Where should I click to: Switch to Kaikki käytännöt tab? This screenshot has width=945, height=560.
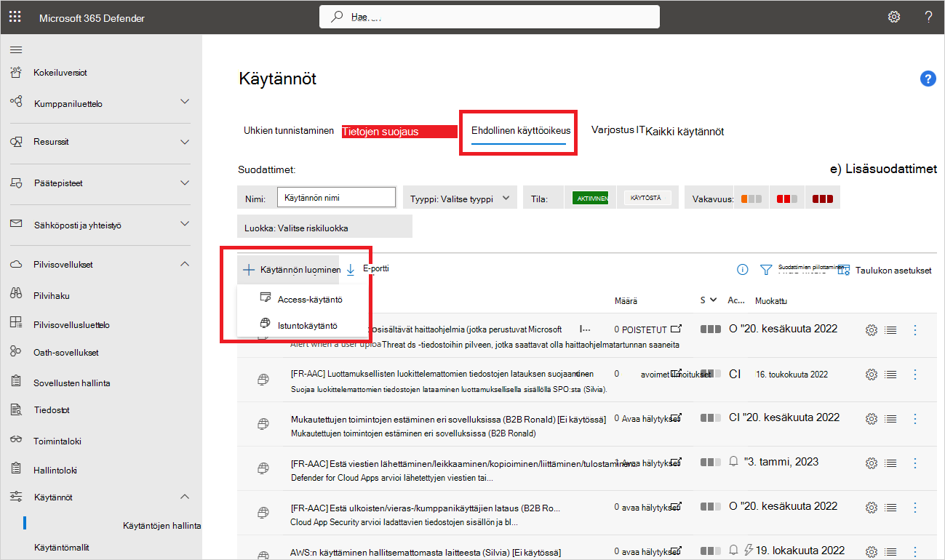tap(685, 132)
